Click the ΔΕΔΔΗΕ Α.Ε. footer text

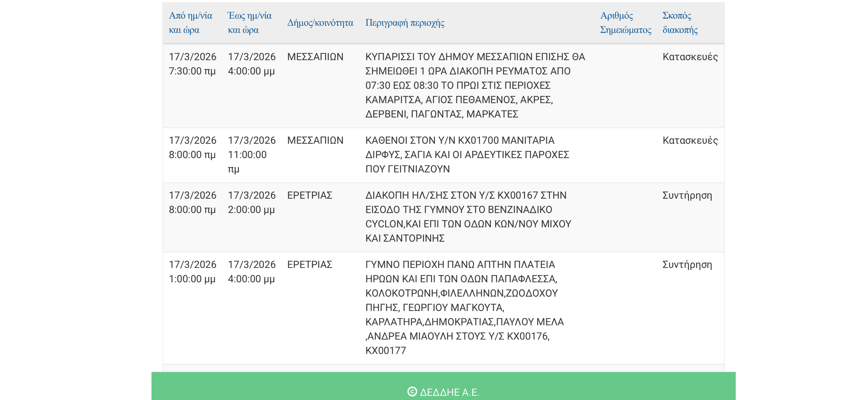pos(449,392)
